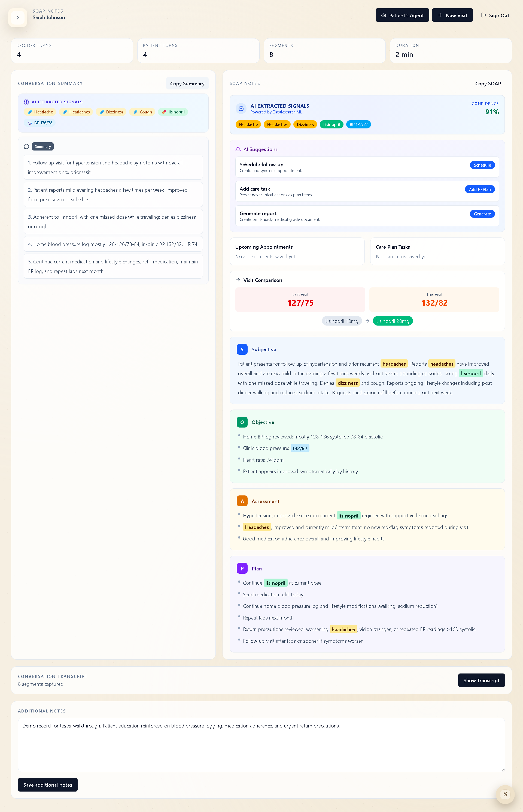Click the Visit Comparison arrow icon
The width and height of the screenshot is (523, 812).
pos(238,280)
